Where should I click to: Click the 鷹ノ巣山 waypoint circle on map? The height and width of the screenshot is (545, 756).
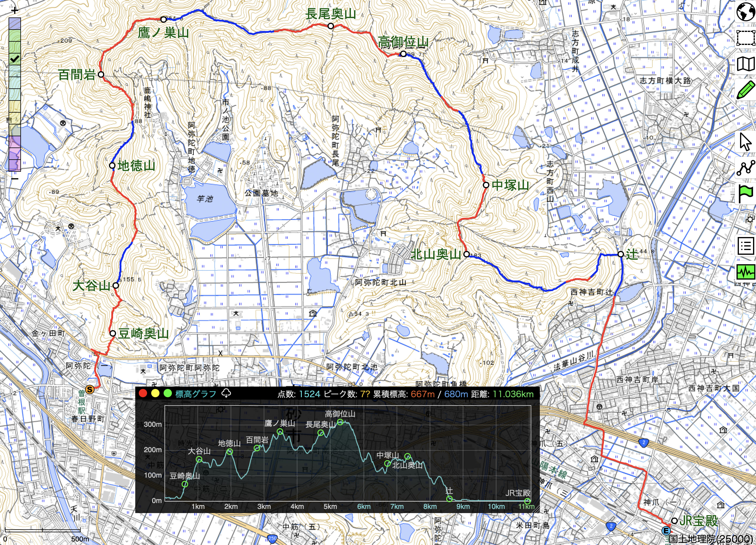point(163,19)
